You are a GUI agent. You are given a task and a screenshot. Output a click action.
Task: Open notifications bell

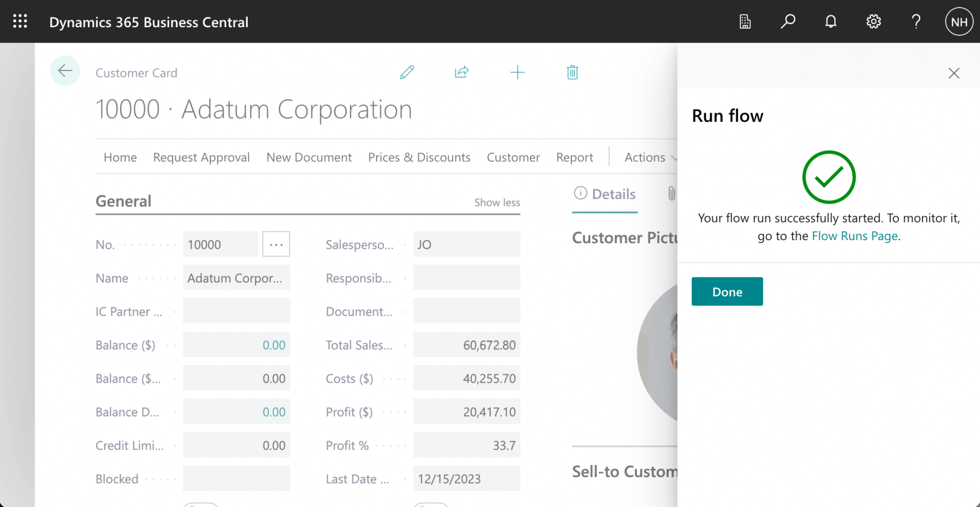(831, 21)
